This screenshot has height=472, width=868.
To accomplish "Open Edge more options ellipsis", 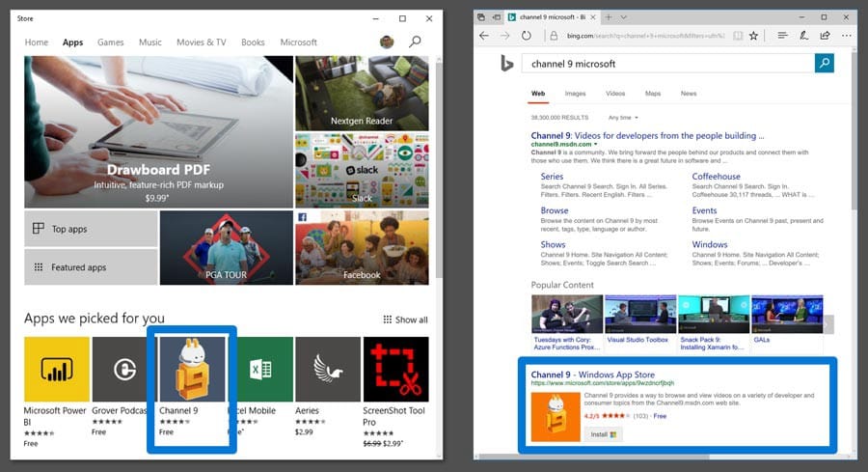I will 847,36.
